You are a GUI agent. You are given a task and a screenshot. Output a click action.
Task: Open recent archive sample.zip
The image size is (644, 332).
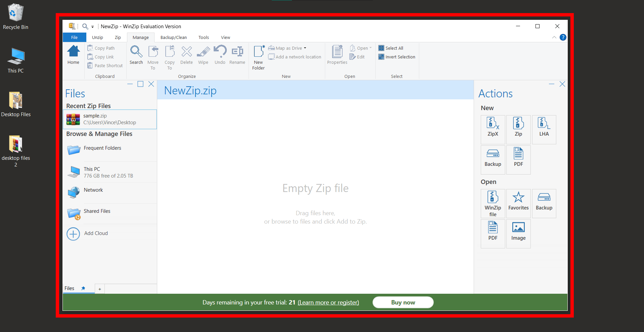110,119
